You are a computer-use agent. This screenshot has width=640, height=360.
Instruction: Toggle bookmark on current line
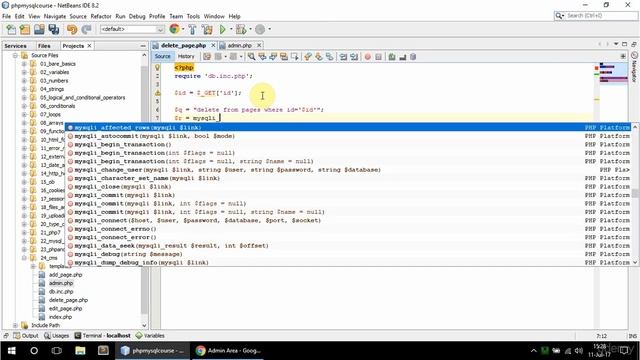[329, 57]
